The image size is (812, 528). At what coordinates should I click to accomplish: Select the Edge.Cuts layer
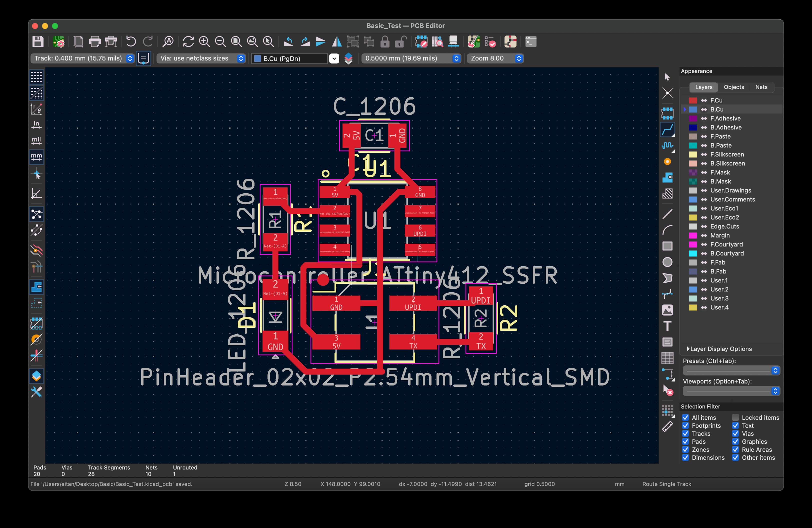tap(724, 226)
